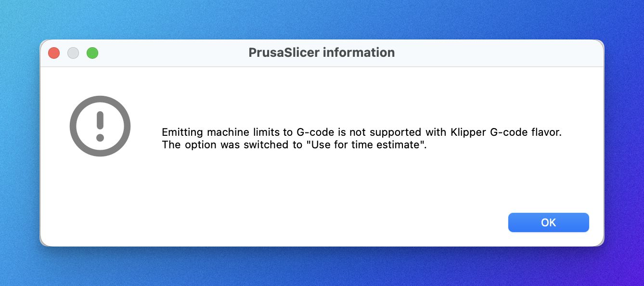644x286 pixels.
Task: Click "machine limits" in the message
Action: point(238,132)
